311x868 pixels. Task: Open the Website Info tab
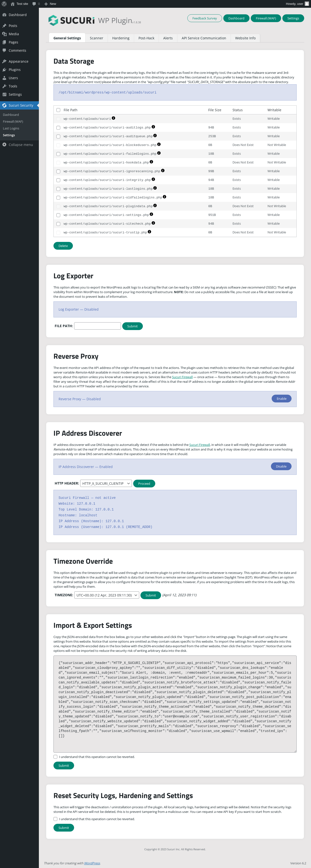pos(245,38)
